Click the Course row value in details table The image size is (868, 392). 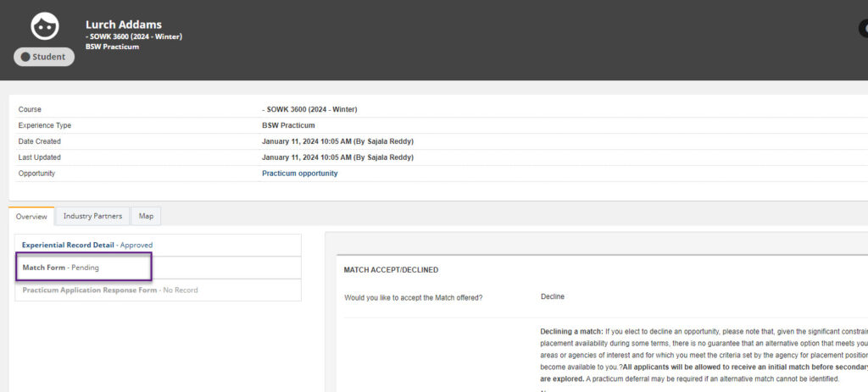(309, 109)
